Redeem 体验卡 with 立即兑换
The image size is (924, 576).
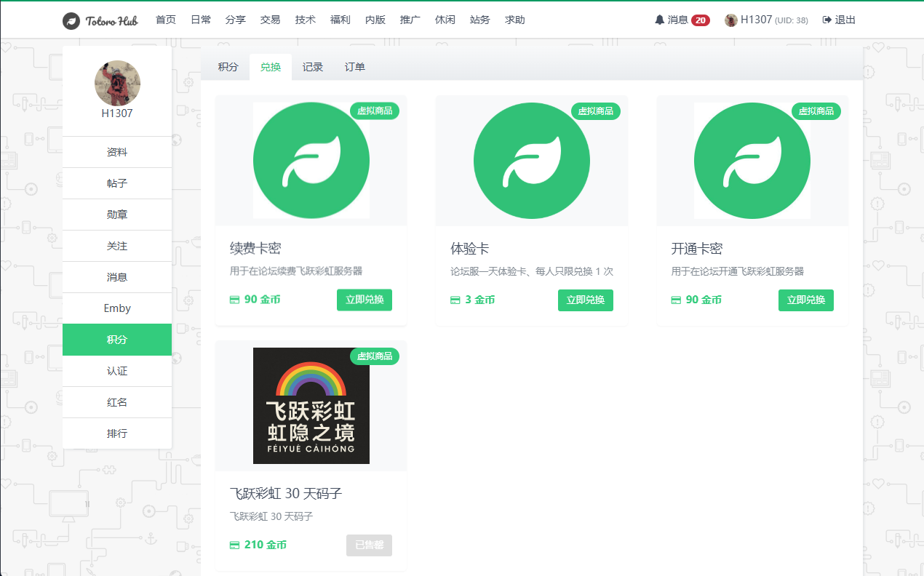click(x=586, y=300)
